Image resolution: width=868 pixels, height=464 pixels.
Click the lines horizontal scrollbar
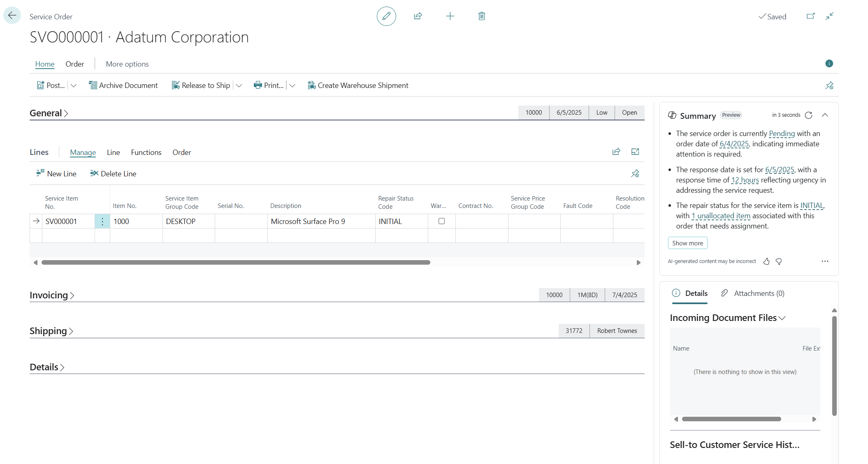236,262
